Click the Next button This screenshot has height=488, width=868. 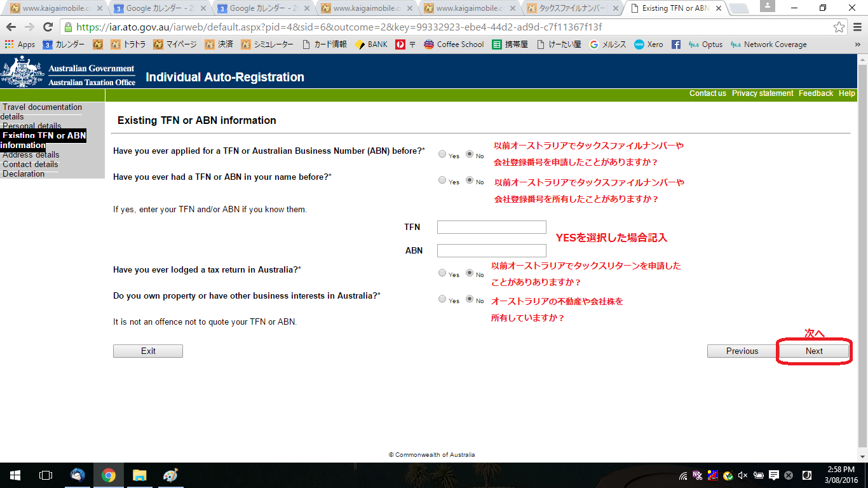click(x=814, y=351)
